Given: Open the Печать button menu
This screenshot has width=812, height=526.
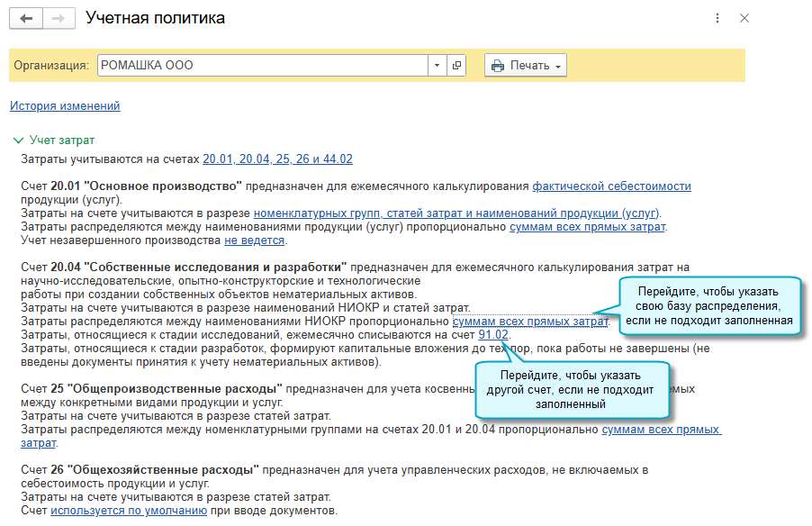Looking at the screenshot, I should (x=526, y=66).
